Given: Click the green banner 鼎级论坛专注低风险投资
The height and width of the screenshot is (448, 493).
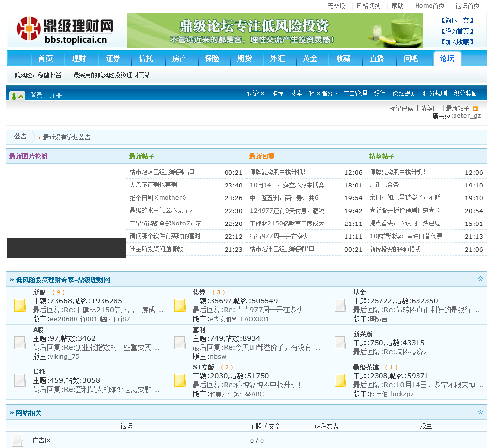Looking at the screenshot, I should pyautogui.click(x=275, y=31).
